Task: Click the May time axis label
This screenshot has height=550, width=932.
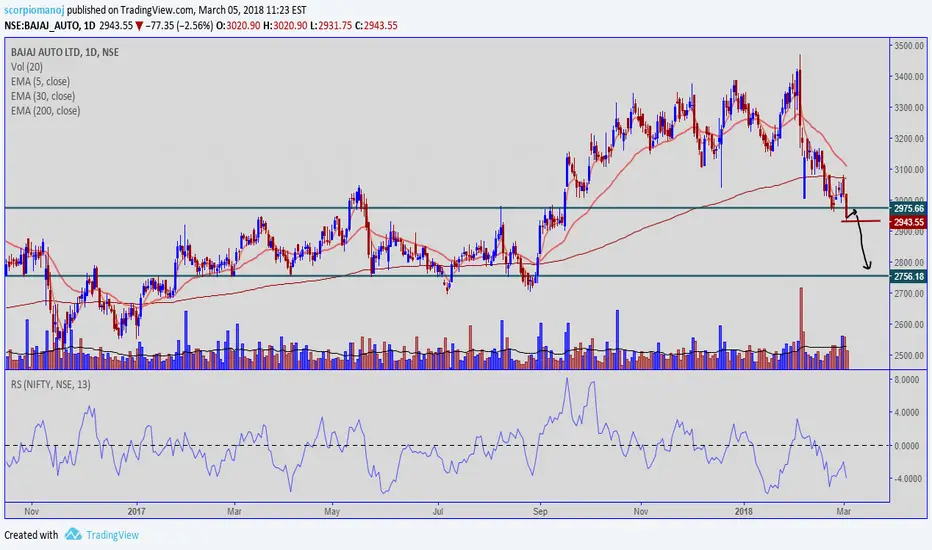Action: point(332,511)
